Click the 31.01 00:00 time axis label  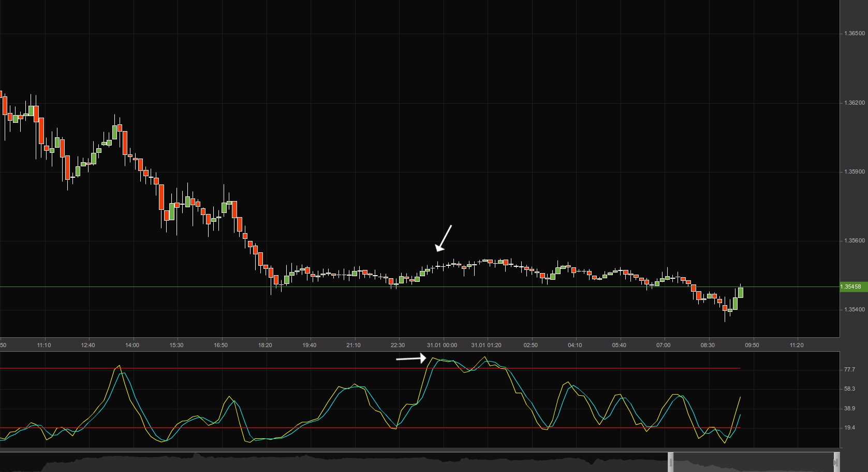click(442, 345)
